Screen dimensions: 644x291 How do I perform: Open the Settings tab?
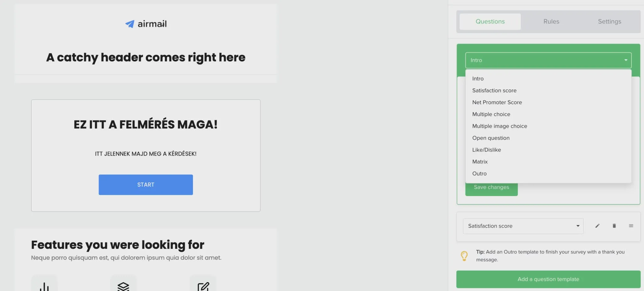[609, 22]
